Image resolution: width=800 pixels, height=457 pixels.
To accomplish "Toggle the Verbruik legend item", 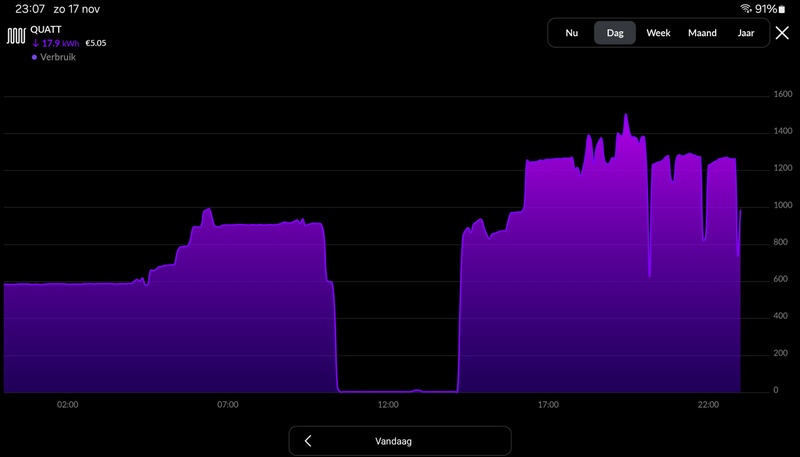I will pos(54,57).
